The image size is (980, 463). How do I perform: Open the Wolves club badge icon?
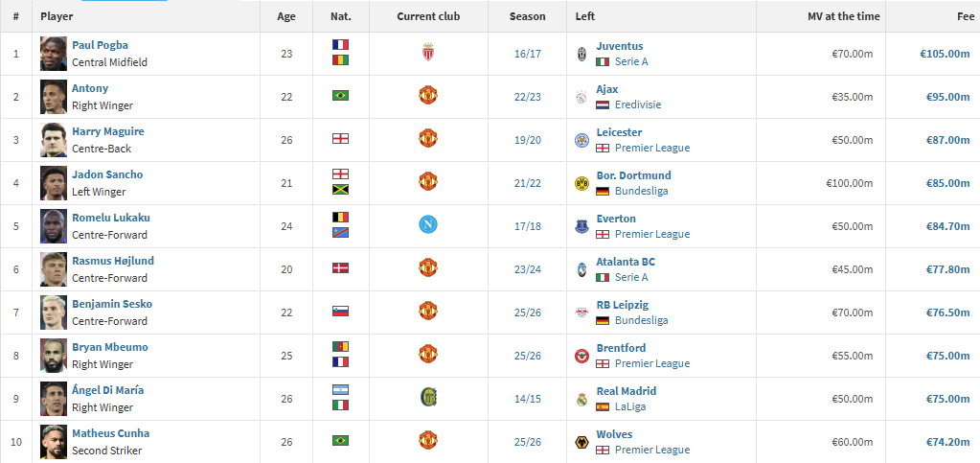tap(581, 442)
